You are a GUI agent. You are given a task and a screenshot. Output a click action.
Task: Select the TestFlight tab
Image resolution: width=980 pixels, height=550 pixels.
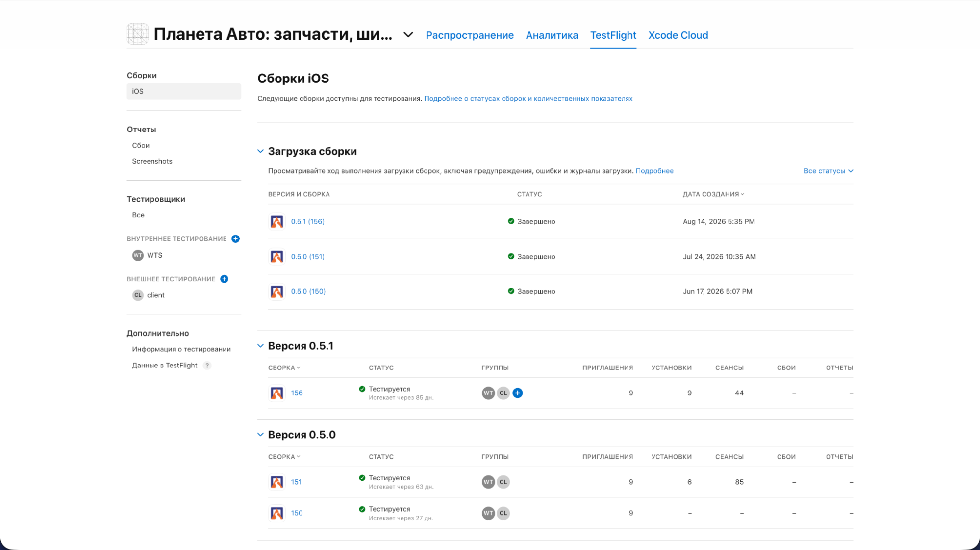pyautogui.click(x=613, y=35)
